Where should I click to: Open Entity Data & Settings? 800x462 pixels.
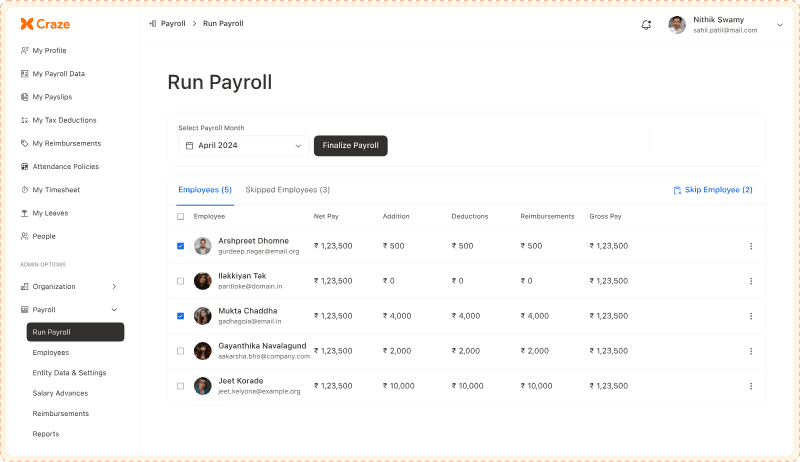[69, 373]
